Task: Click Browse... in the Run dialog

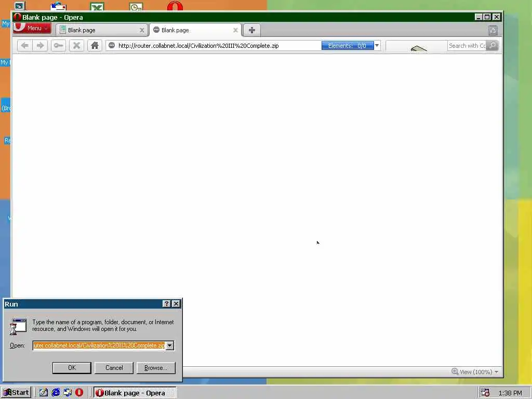Action: point(156,368)
